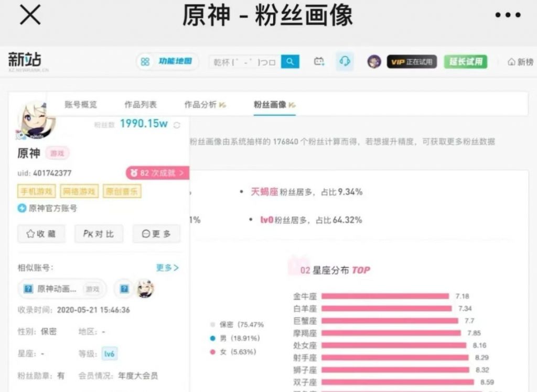Expand the 82次成就 achievement badge
This screenshot has height=392, width=537.
157,172
